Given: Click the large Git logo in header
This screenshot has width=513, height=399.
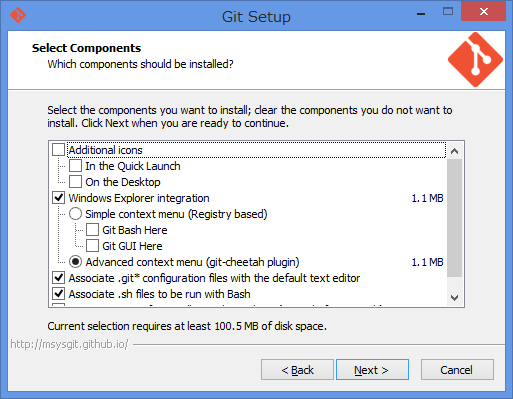Looking at the screenshot, I should pos(475,60).
